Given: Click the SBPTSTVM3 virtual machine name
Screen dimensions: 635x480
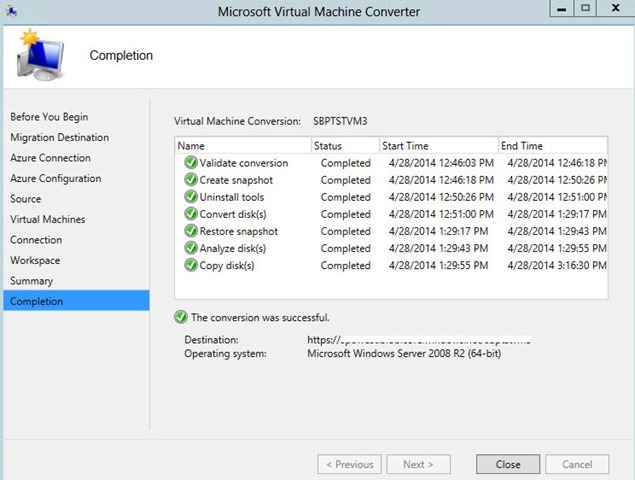Looking at the screenshot, I should pos(340,121).
